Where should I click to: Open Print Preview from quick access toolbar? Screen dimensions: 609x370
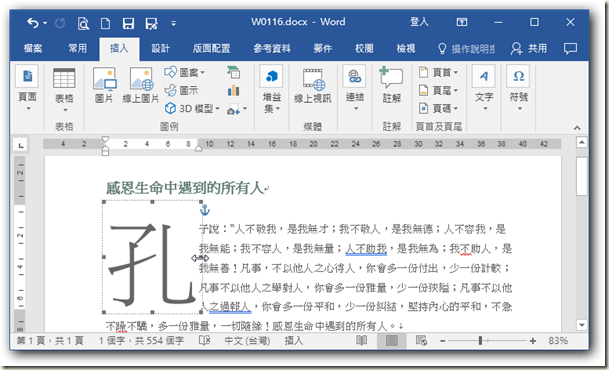pyautogui.click(x=83, y=24)
